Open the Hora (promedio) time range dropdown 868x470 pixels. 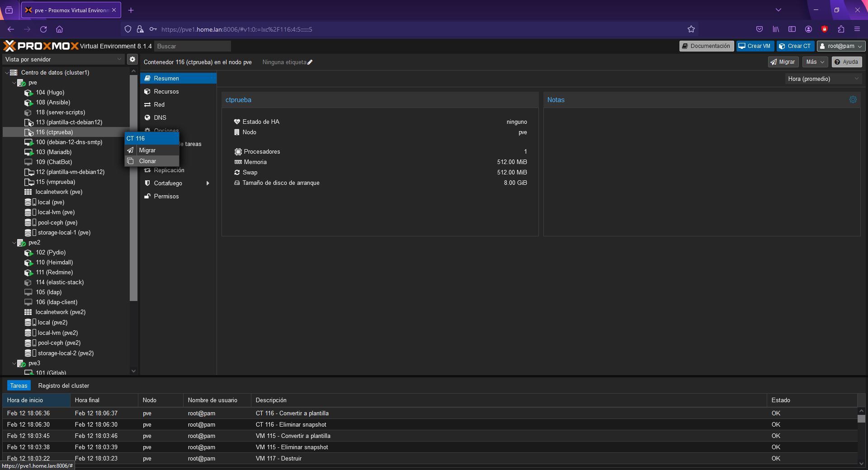[823, 79]
